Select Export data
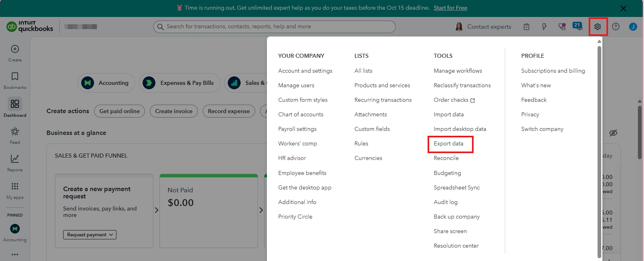The image size is (644, 261). (449, 143)
